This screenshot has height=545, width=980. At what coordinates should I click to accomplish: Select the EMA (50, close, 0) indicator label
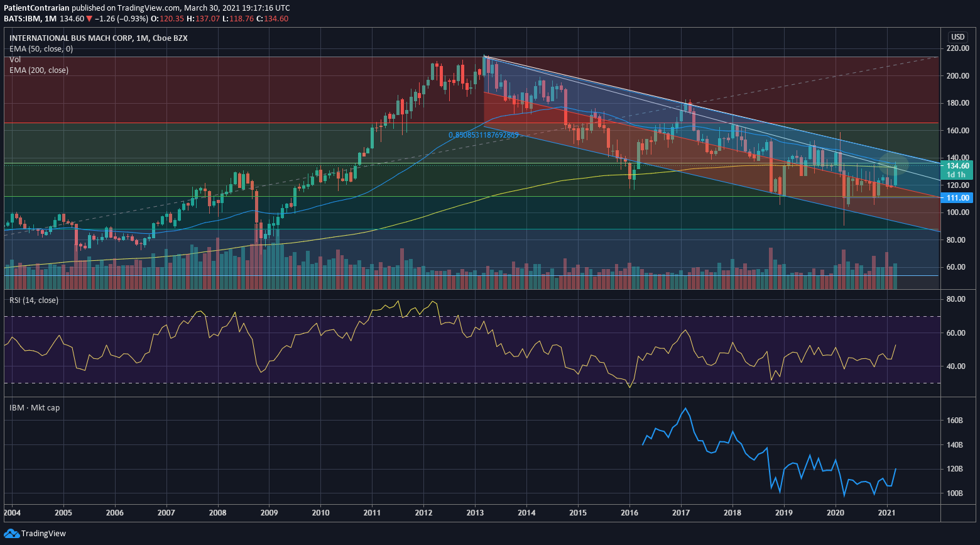point(41,49)
